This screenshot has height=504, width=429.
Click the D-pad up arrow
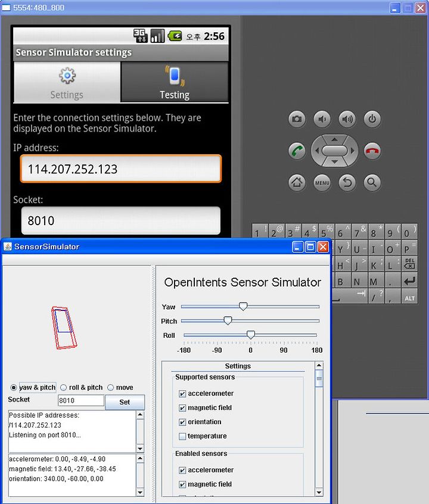click(334, 139)
